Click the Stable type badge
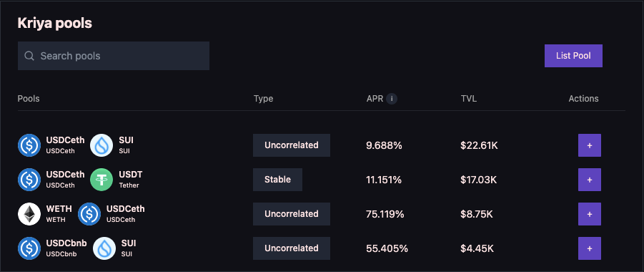Screen dimensions: 644x272 coord(277,180)
